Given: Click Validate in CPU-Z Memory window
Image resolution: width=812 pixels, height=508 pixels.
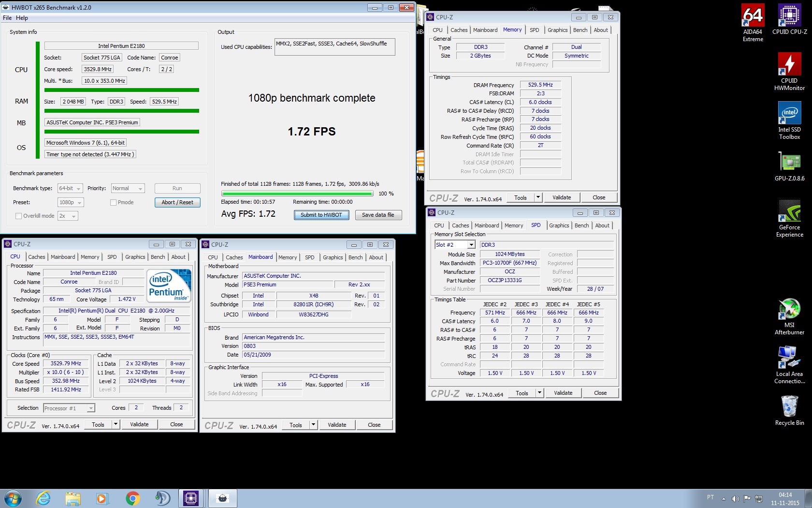Looking at the screenshot, I should click(562, 197).
